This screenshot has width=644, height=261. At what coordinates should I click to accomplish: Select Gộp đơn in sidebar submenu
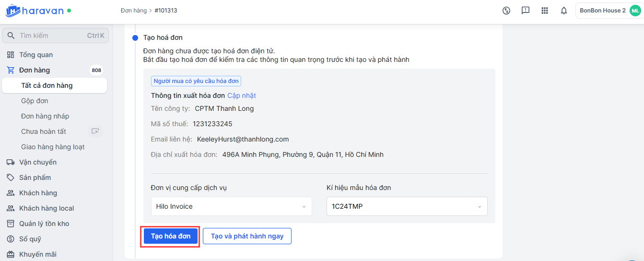tap(35, 101)
